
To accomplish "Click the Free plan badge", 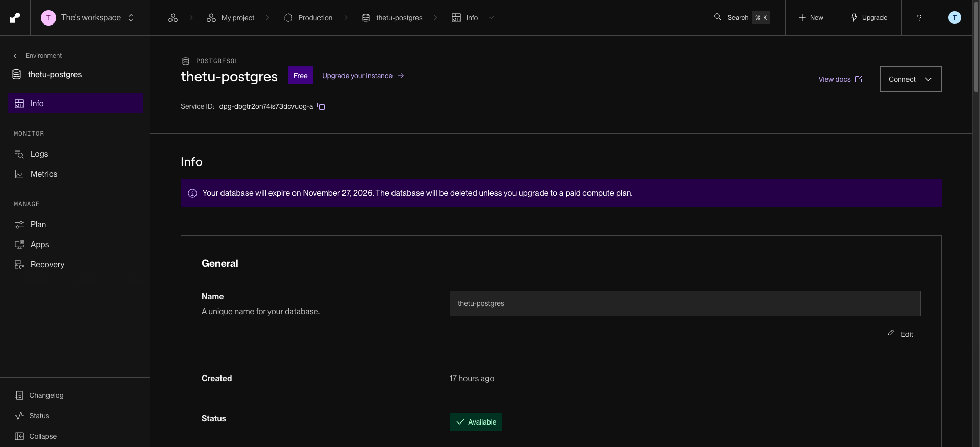I will pos(301,76).
